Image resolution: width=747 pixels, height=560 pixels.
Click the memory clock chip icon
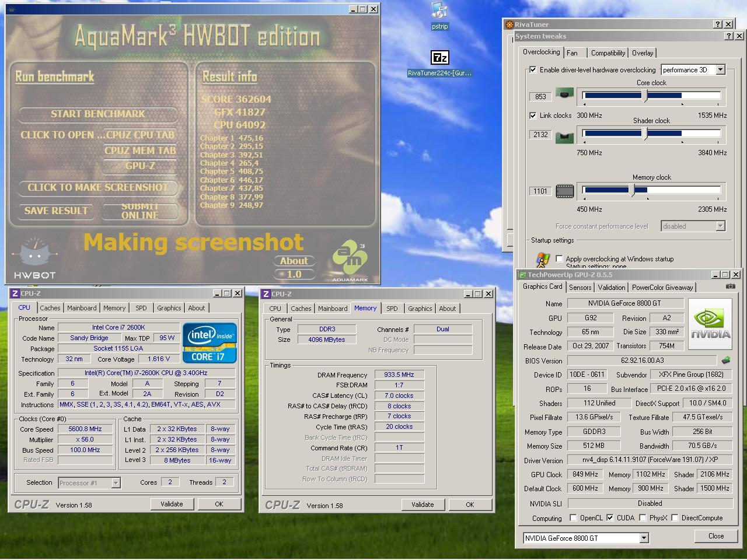(x=564, y=191)
